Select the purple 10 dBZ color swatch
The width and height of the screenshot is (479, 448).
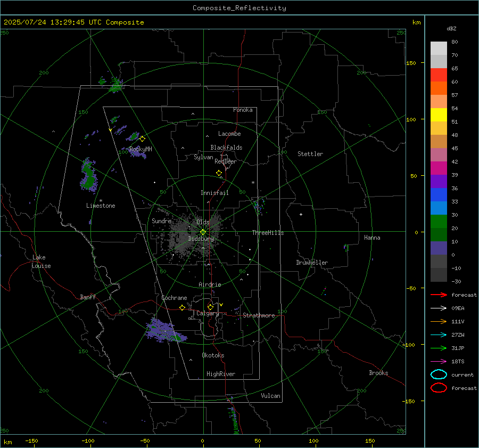(x=439, y=248)
